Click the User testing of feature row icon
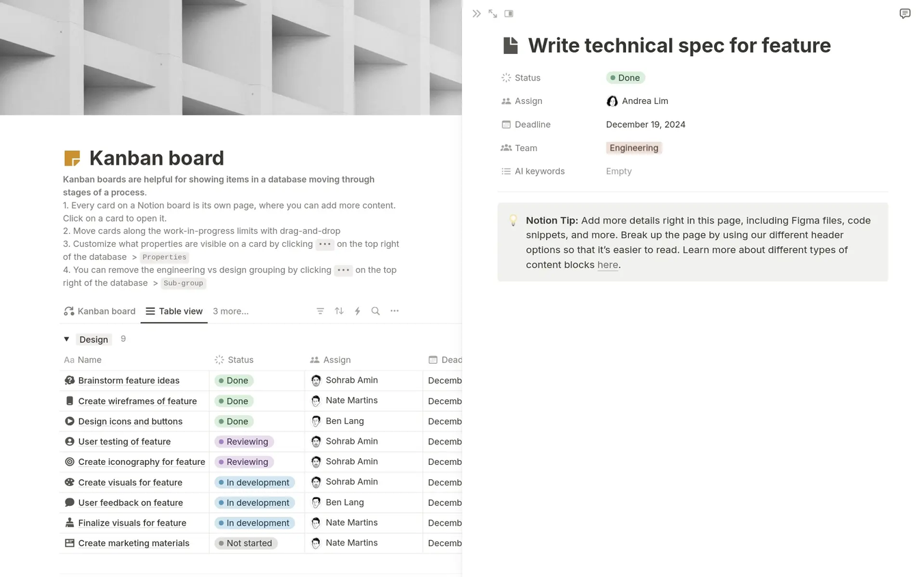Screen dimensions: 924x577 [x=69, y=441]
